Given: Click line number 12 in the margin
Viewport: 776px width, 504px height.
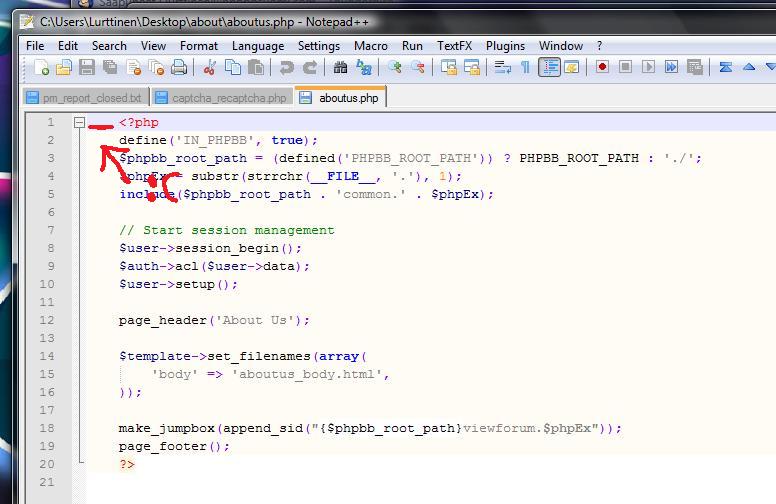Looking at the screenshot, I should [x=48, y=320].
